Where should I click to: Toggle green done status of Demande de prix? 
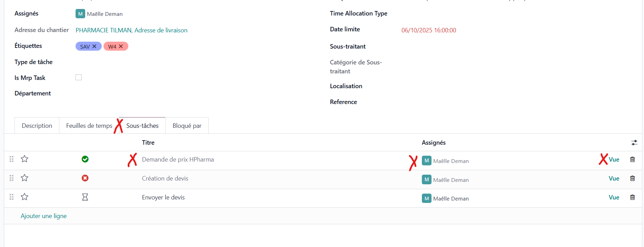click(x=85, y=159)
